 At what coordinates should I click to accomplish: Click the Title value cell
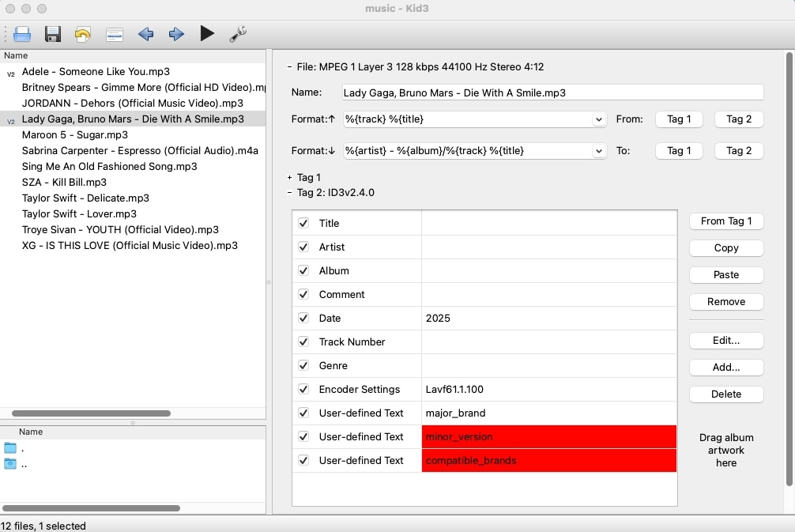pos(549,223)
